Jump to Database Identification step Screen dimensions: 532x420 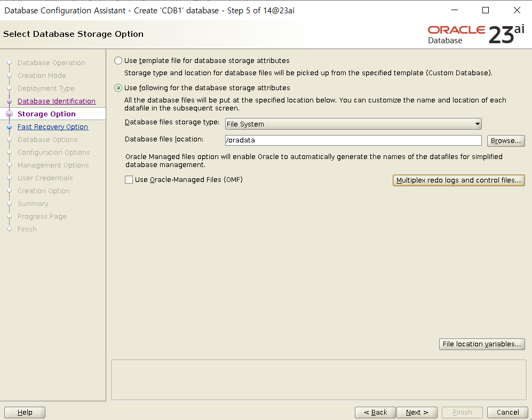point(57,101)
